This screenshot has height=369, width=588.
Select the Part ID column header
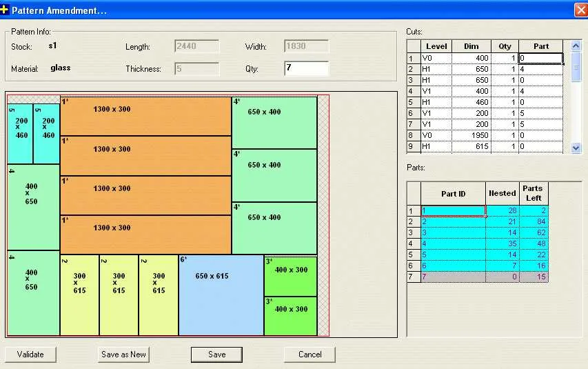pos(453,194)
